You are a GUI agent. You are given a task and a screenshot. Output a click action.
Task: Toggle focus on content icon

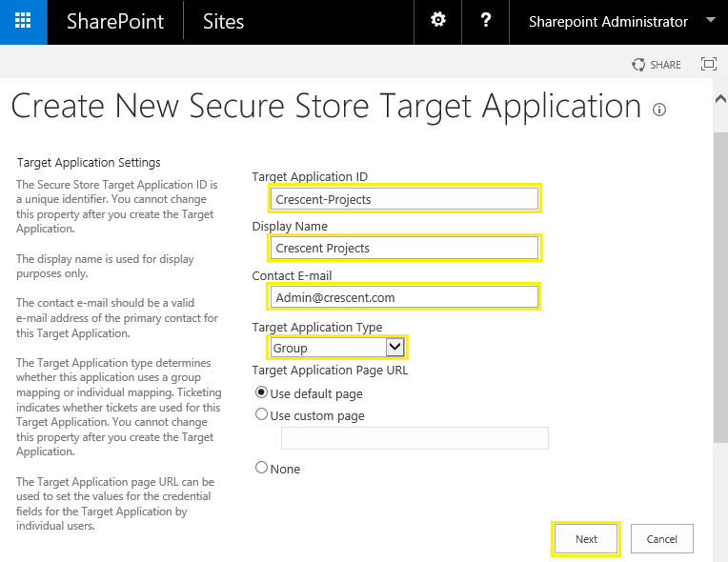click(x=709, y=64)
